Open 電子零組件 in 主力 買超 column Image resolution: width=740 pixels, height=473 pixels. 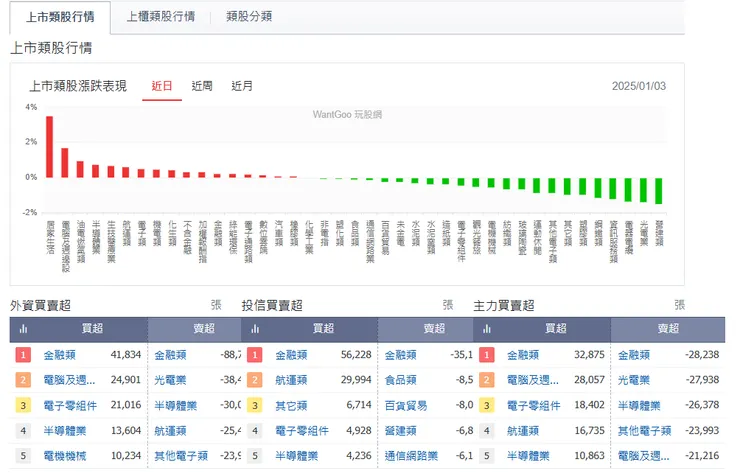point(534,405)
